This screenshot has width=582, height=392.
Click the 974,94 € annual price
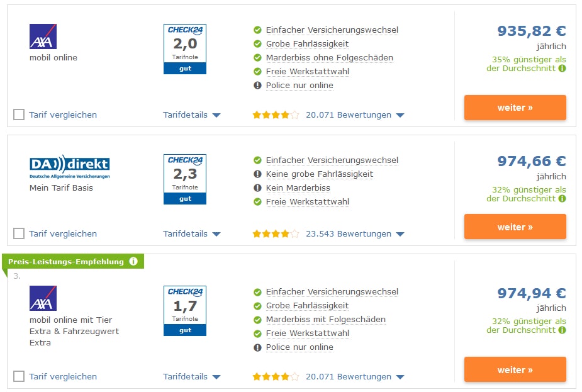(532, 293)
